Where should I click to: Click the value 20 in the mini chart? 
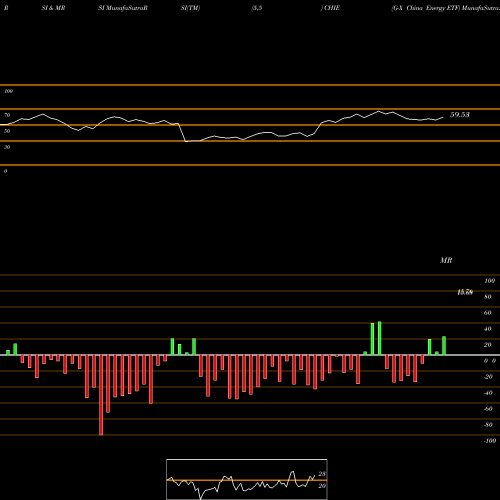(x=322, y=486)
